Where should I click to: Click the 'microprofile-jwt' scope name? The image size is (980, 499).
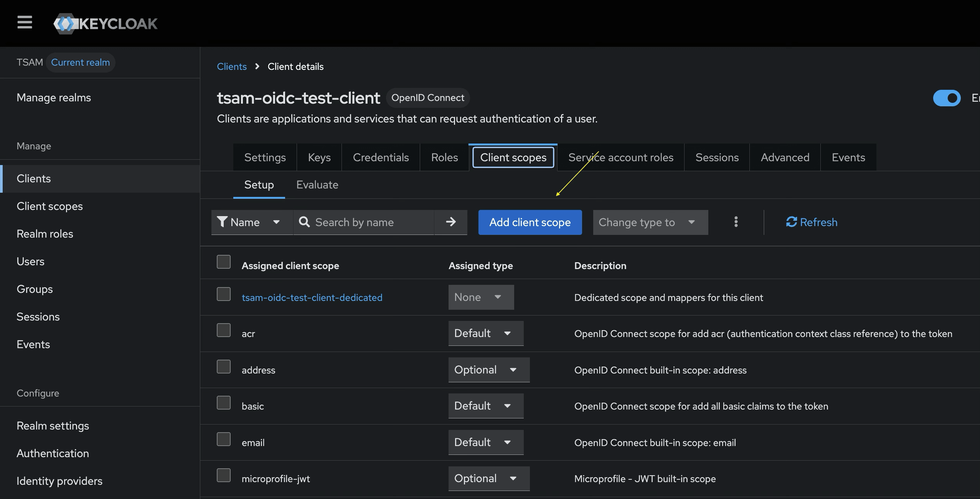click(x=276, y=479)
